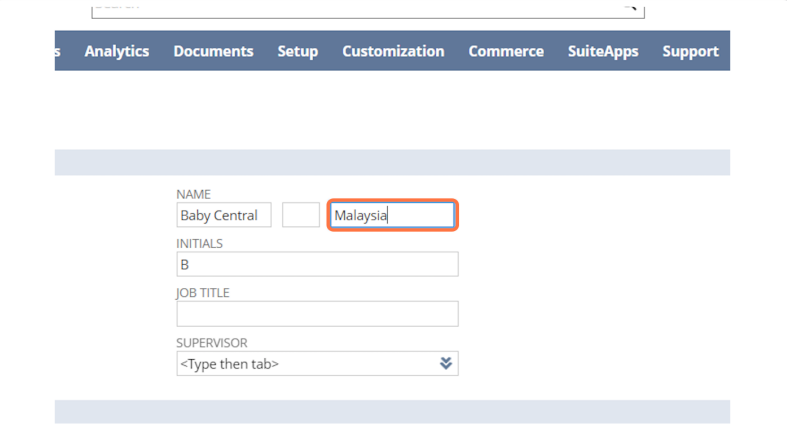Expand the Supervisor dropdown double-arrow icon
Viewport: 787px width, 427px height.
[x=446, y=363]
